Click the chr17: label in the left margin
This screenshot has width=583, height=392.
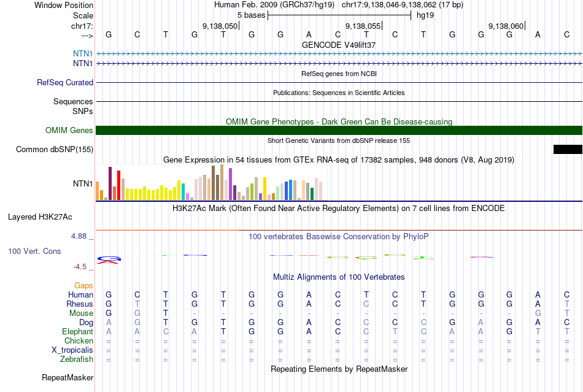point(82,26)
